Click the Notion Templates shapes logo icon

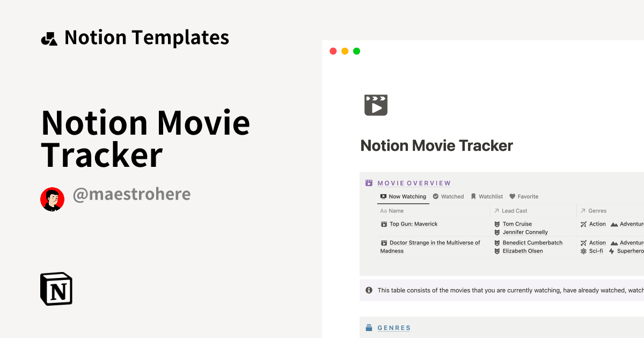(49, 39)
